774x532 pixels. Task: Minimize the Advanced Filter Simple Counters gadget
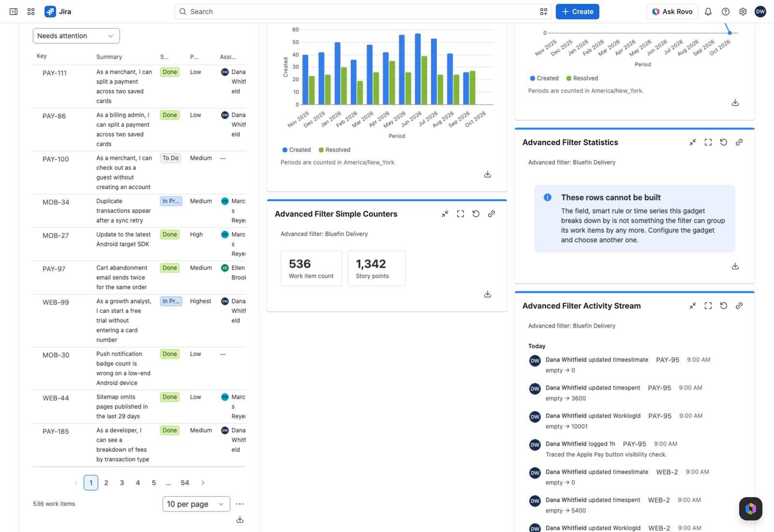coord(445,214)
